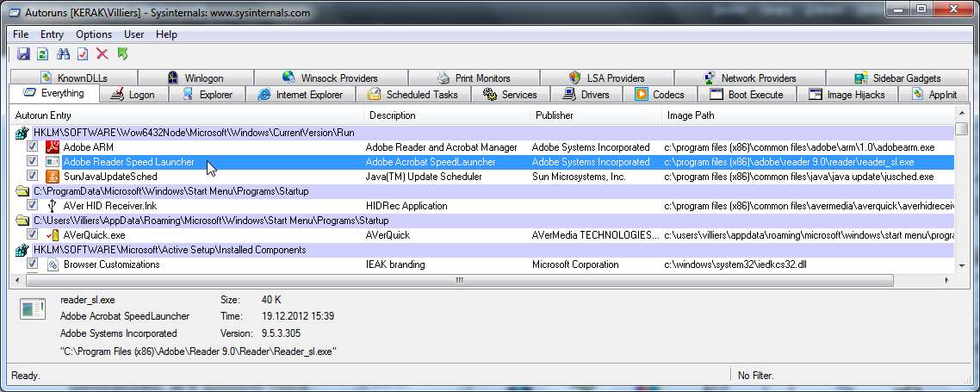The image size is (980, 392).
Task: Sort by the Description column header
Action: [447, 115]
